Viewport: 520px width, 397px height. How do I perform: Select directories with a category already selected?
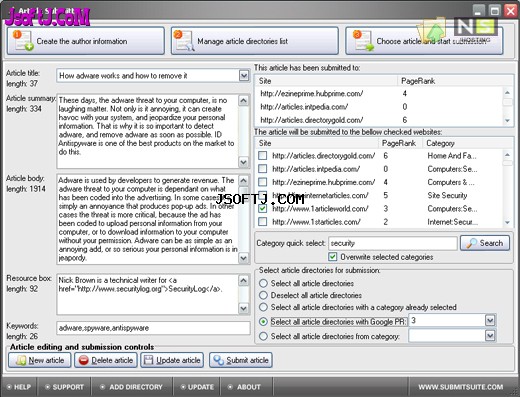(263, 307)
